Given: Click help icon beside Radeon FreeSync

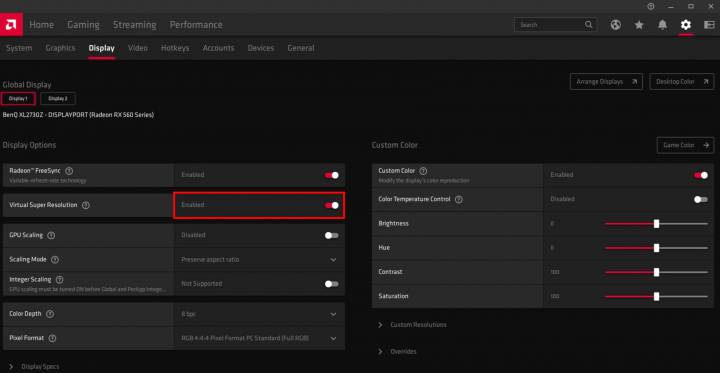Looking at the screenshot, I should pyautogui.click(x=69, y=171).
